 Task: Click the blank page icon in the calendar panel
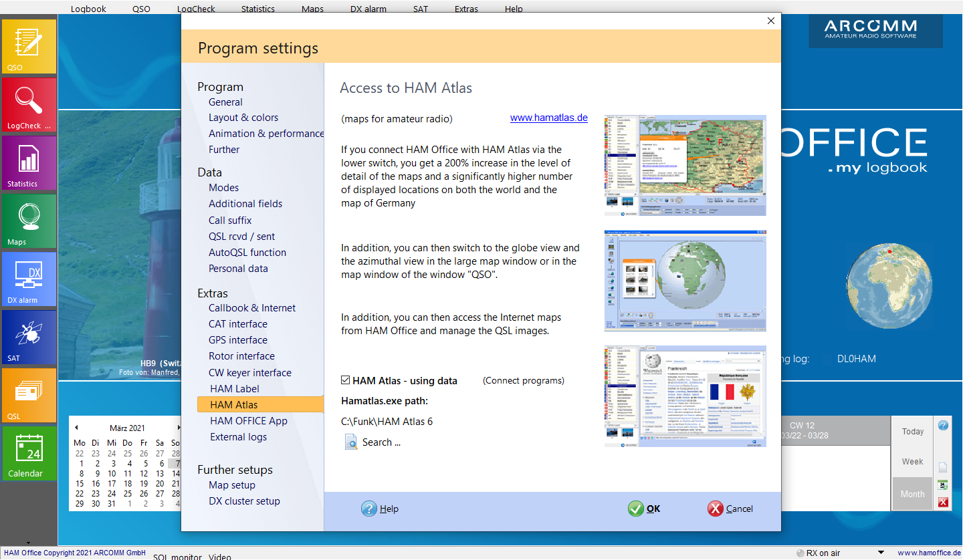click(943, 468)
